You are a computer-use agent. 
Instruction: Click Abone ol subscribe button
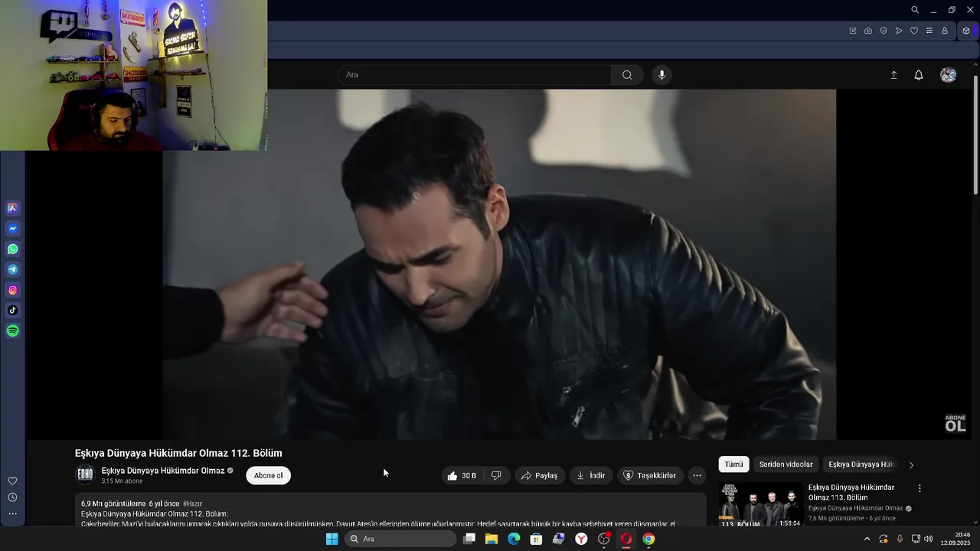point(268,475)
